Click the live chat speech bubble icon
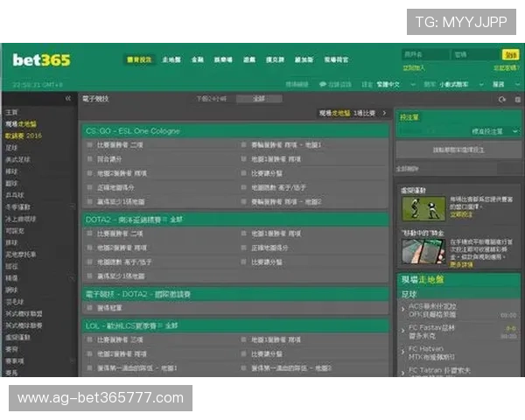The width and height of the screenshot is (525, 420). [x=322, y=84]
